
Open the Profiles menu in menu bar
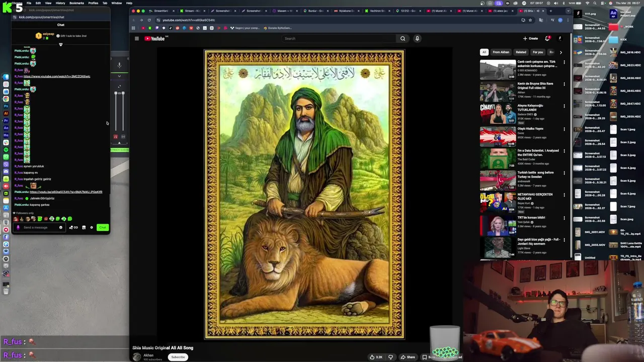[x=93, y=3]
